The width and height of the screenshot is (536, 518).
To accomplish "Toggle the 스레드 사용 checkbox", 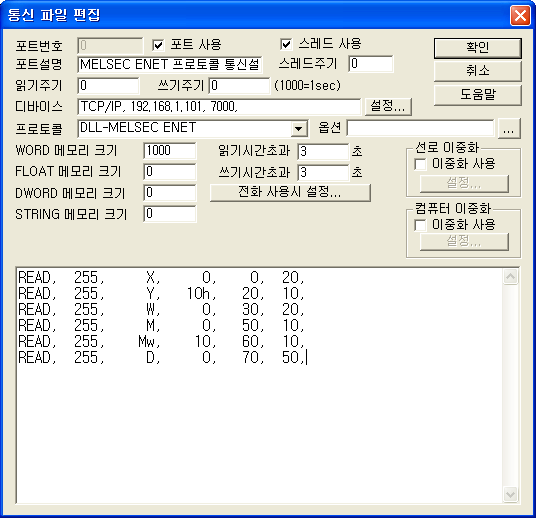I will click(286, 44).
